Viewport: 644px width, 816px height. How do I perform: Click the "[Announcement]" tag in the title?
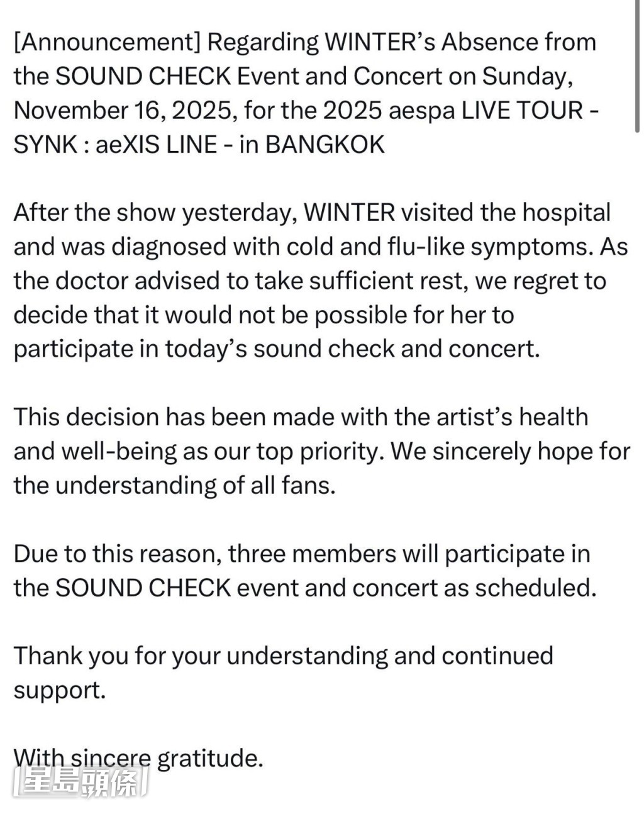[x=106, y=42]
